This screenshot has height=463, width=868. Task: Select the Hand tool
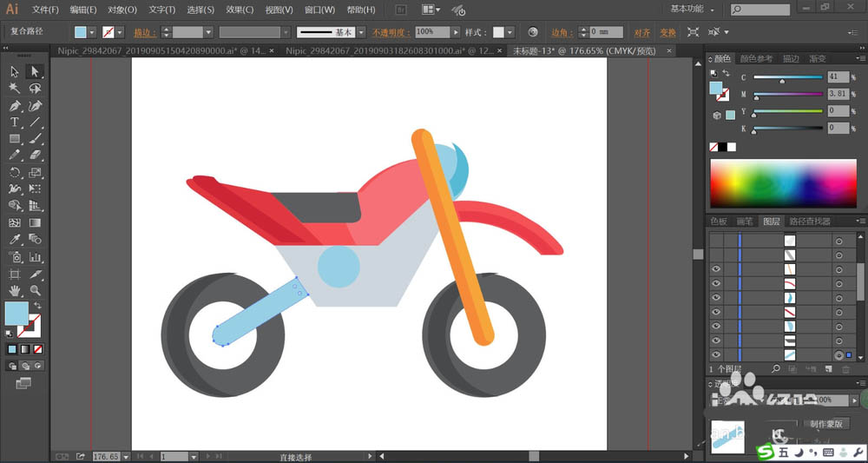coord(15,289)
